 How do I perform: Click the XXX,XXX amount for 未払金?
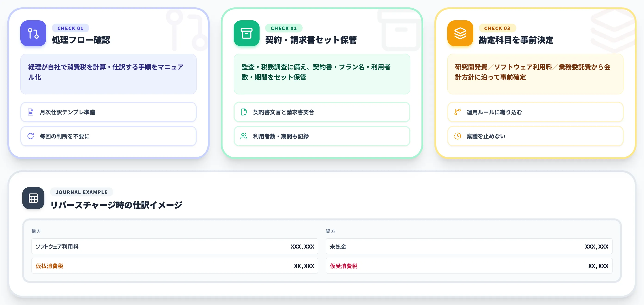pos(597,246)
